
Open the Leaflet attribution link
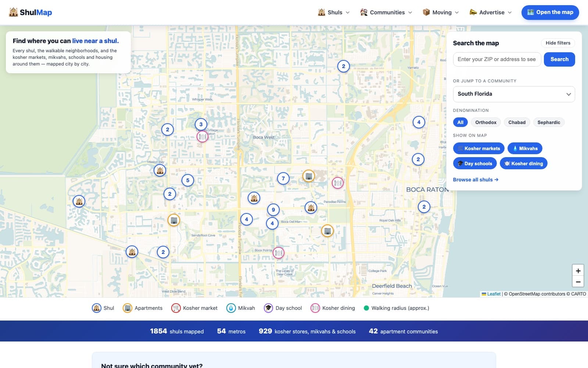[494, 294]
